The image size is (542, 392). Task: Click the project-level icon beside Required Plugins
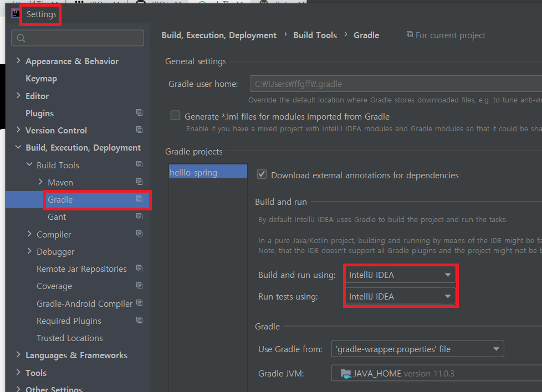[x=139, y=320]
